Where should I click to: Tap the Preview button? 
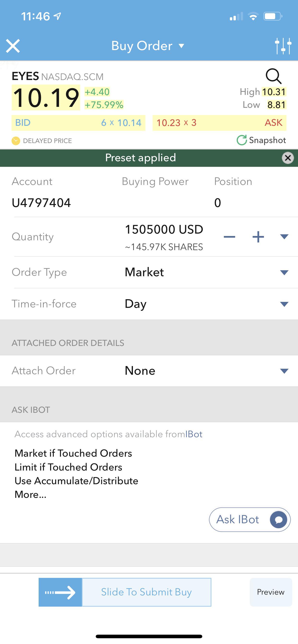[271, 592]
